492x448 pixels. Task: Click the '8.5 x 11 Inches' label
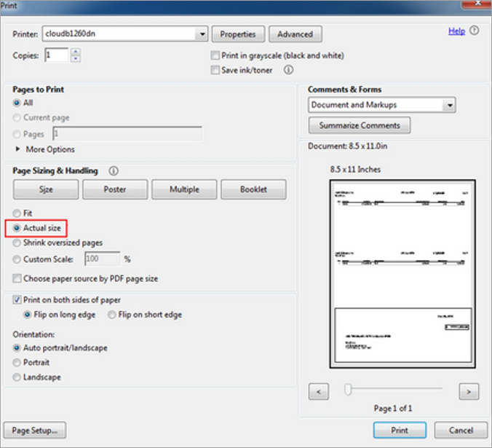tap(355, 169)
